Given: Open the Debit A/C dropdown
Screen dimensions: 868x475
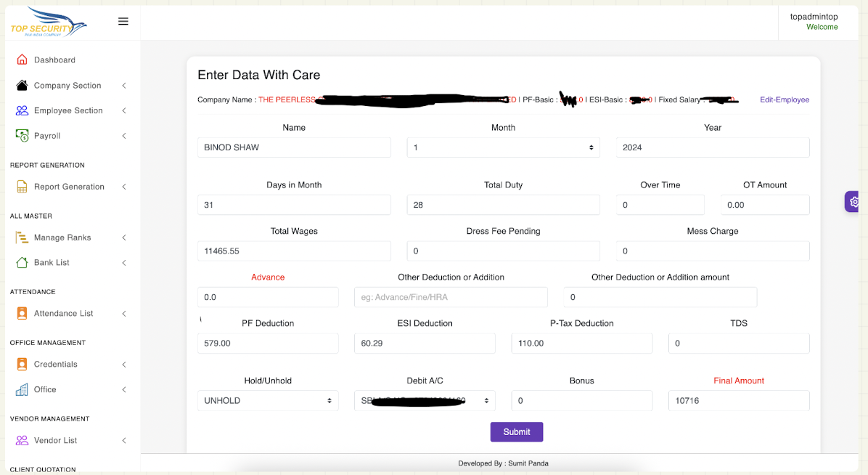Looking at the screenshot, I should tap(425, 401).
